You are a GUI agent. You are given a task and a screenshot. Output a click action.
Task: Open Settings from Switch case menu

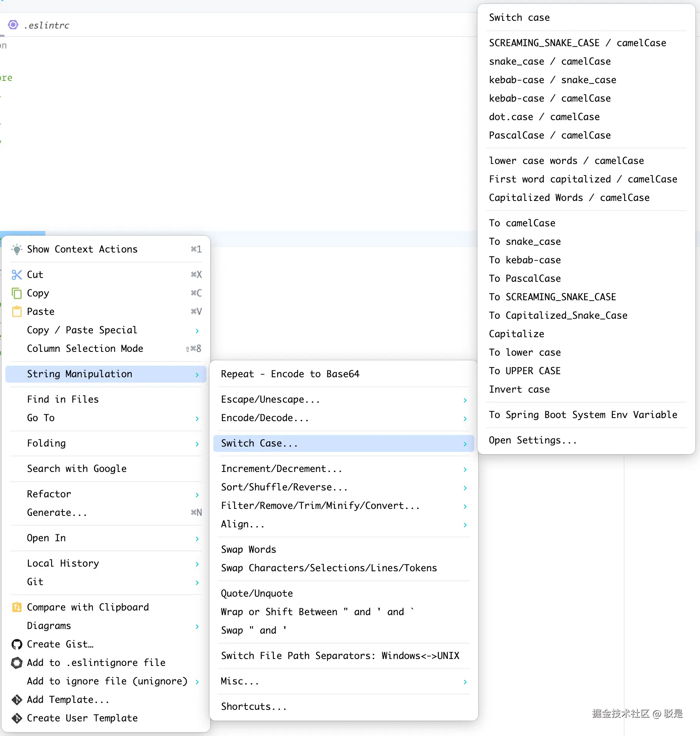[x=533, y=440]
